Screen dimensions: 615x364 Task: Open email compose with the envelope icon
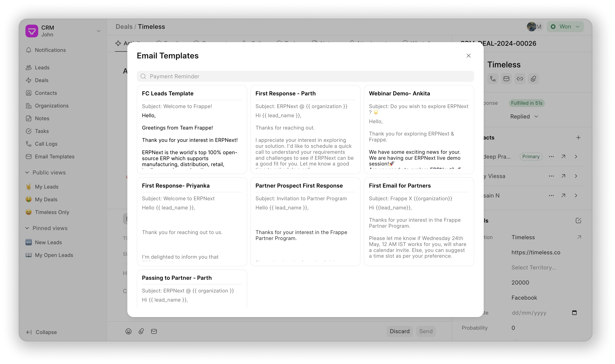506,79
